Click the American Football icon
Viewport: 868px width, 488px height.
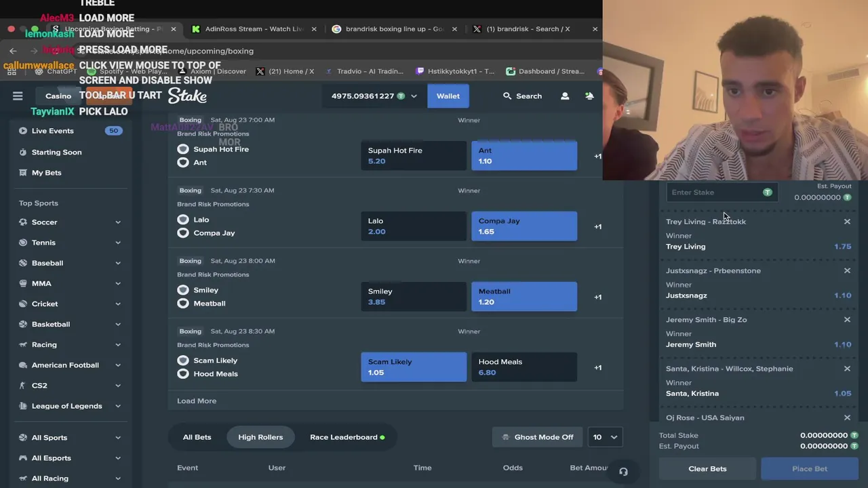pos(23,365)
